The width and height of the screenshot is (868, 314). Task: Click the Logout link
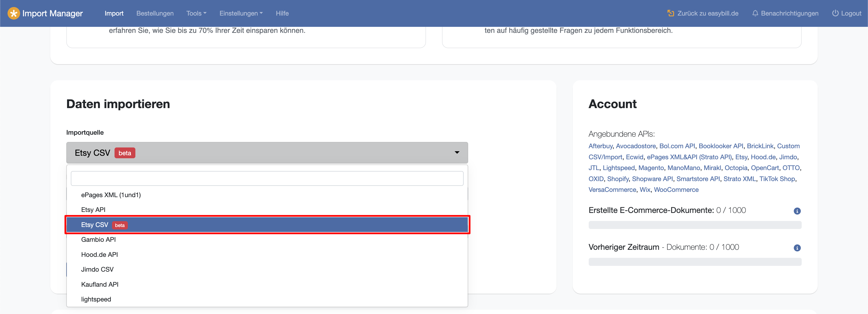(x=851, y=14)
